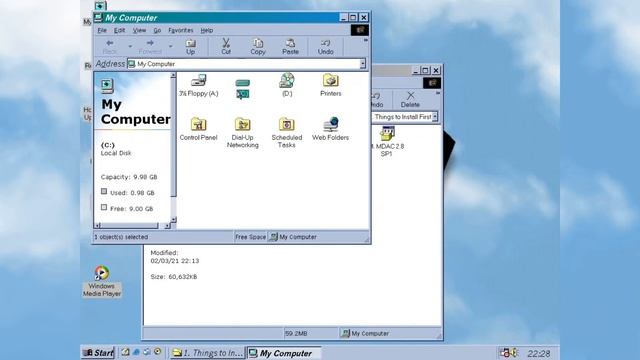Open the Help menu

207,30
